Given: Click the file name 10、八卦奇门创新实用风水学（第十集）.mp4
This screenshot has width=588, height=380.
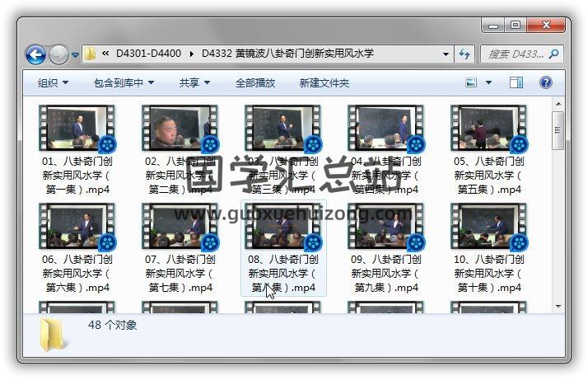Looking at the screenshot, I should 488,274.
